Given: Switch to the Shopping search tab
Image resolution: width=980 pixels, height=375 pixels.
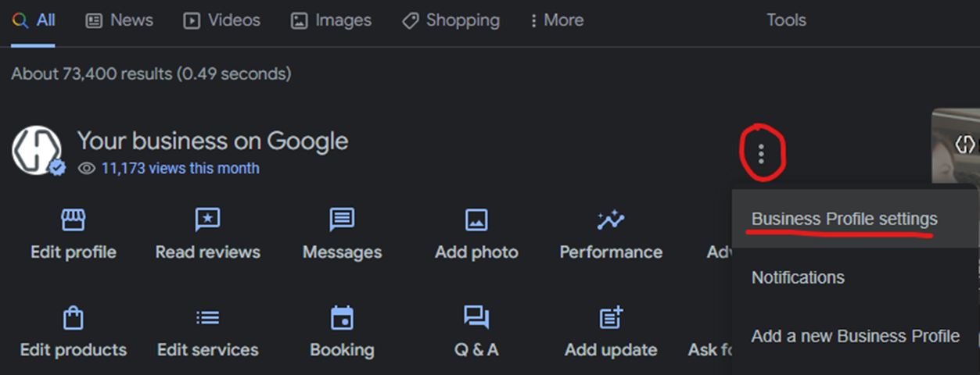Looking at the screenshot, I should pos(451,20).
